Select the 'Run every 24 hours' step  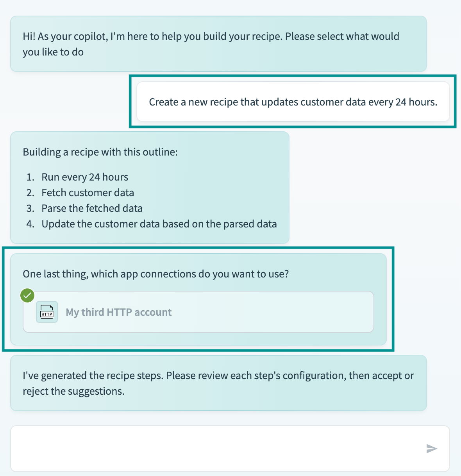(x=85, y=177)
